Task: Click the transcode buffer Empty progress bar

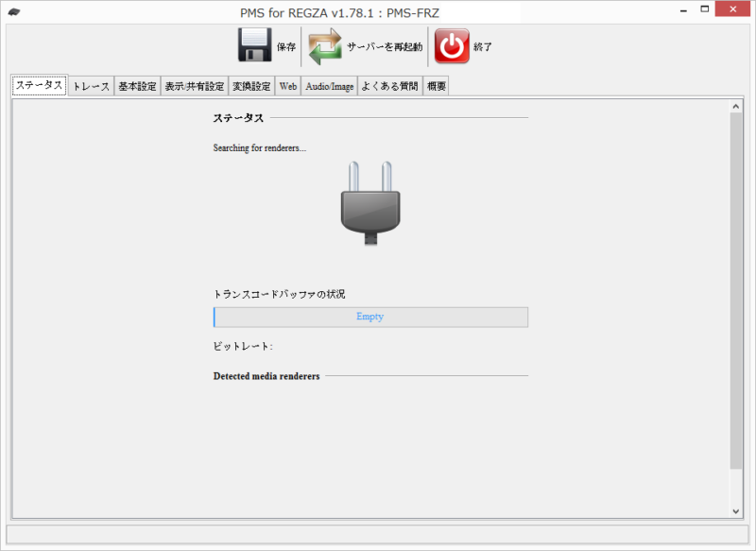Action: [x=370, y=318]
